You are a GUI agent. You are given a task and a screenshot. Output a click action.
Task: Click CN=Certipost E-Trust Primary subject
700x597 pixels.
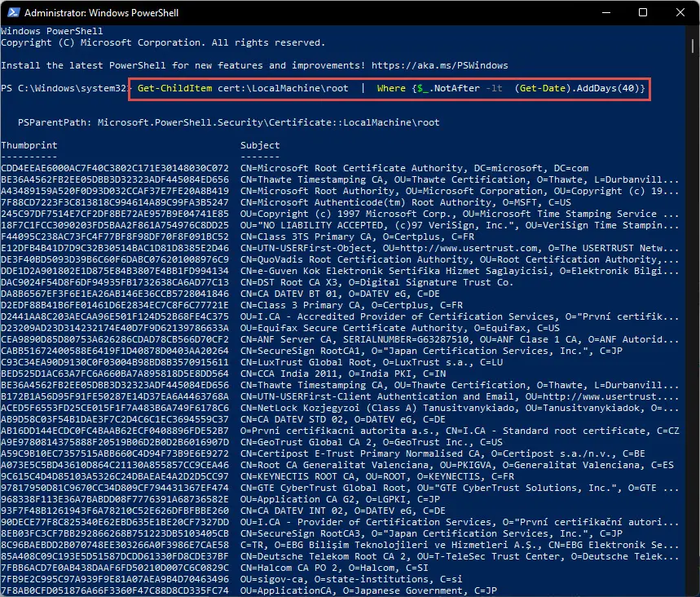pyautogui.click(x=442, y=453)
